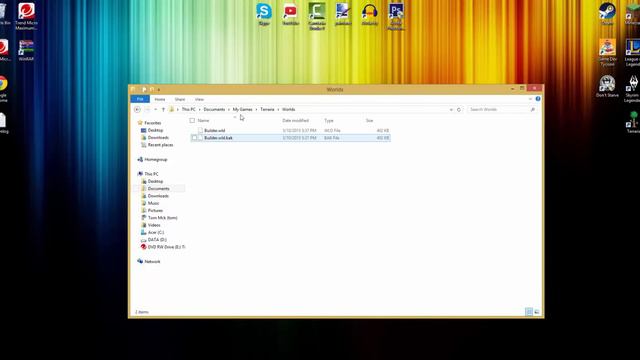The width and height of the screenshot is (640, 360).
Task: Open the Skyrim Legendary desktop shortcut
Action: 633,89
